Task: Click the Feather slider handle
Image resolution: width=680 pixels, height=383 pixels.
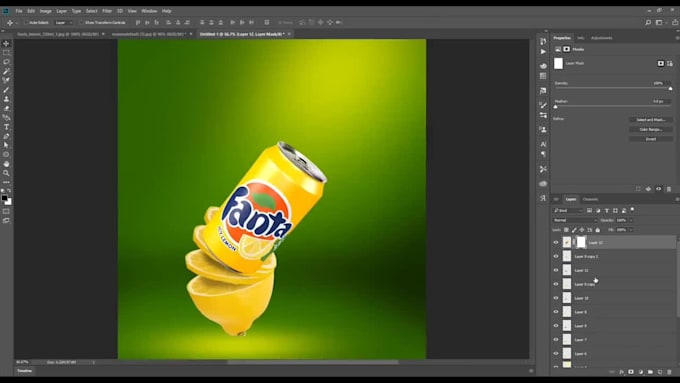Action: point(556,107)
